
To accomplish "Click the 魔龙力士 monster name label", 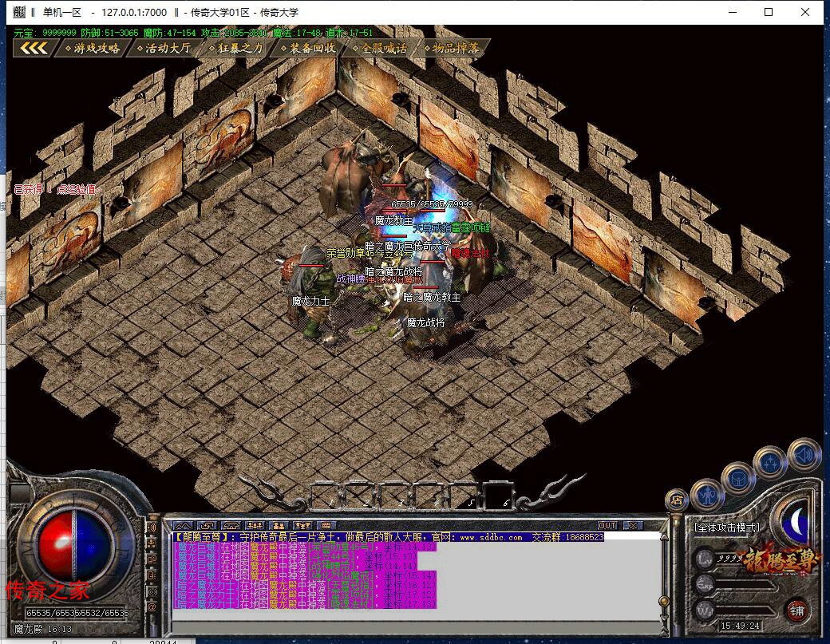I will tap(310, 301).
